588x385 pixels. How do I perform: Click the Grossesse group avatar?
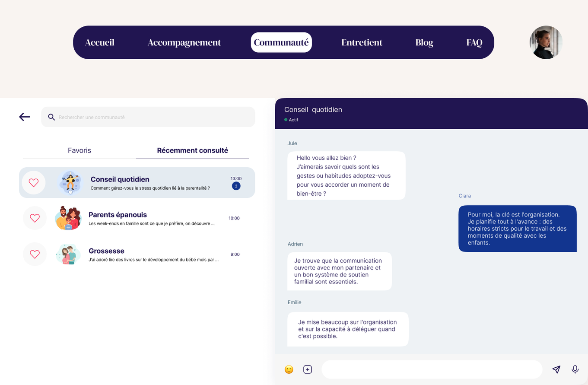click(x=68, y=254)
